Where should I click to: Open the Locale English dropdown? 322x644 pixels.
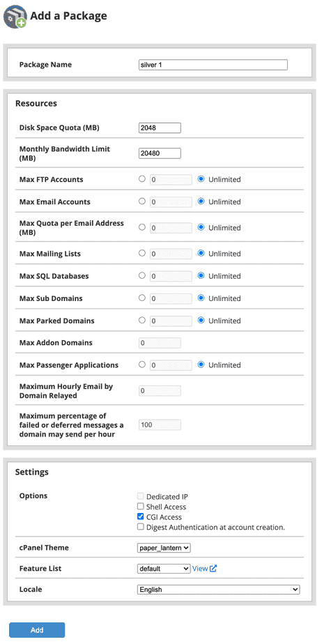[x=219, y=590]
